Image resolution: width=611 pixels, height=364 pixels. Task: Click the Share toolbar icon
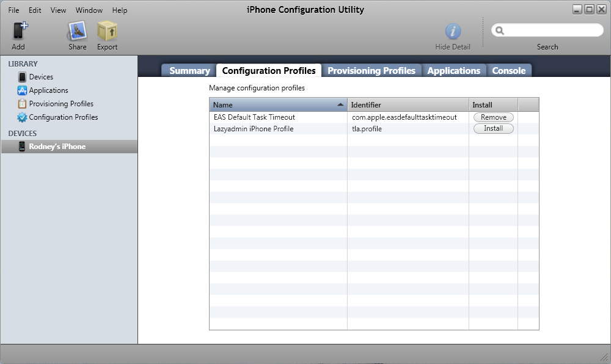coord(77,31)
